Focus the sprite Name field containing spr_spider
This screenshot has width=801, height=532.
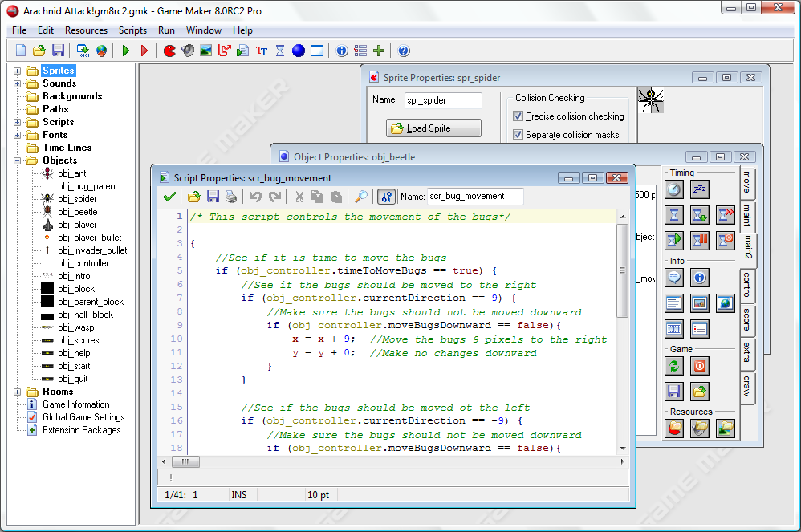(x=443, y=100)
